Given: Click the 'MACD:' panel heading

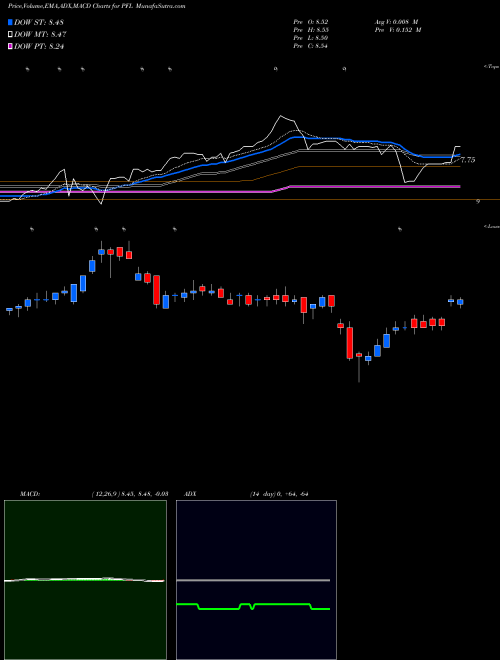Looking at the screenshot, I should click(x=30, y=494).
